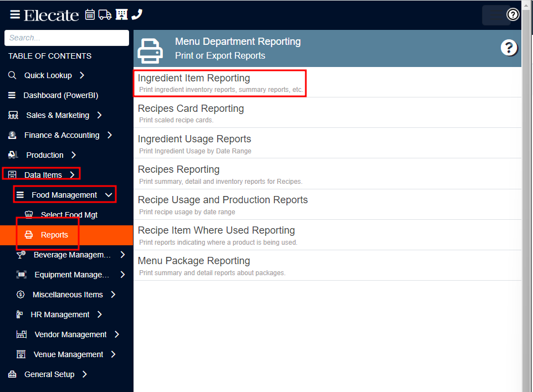
Task: Click the phone icon in the header
Action: click(137, 14)
